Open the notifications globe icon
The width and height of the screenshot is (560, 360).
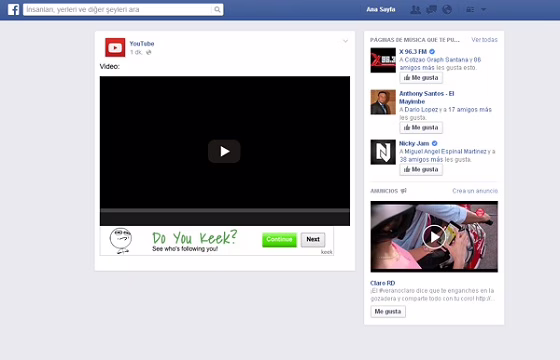447,10
